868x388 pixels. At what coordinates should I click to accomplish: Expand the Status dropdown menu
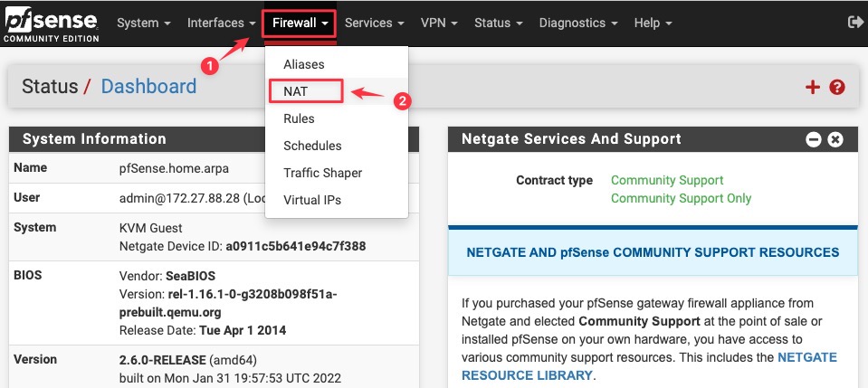coord(498,23)
